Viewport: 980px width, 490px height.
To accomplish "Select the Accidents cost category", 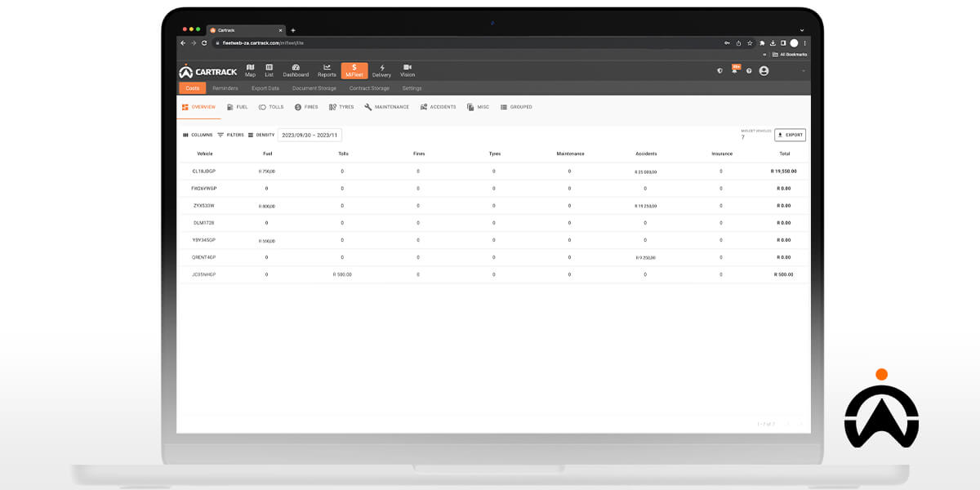I will [439, 107].
